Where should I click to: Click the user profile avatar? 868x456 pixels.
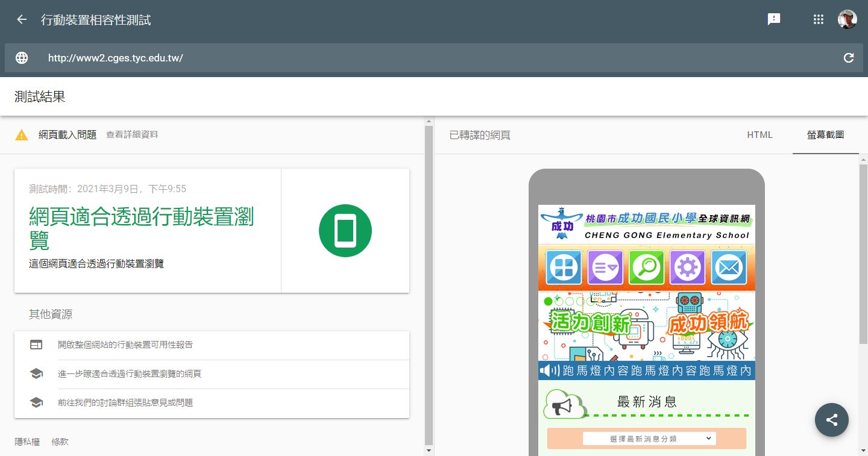tap(847, 19)
